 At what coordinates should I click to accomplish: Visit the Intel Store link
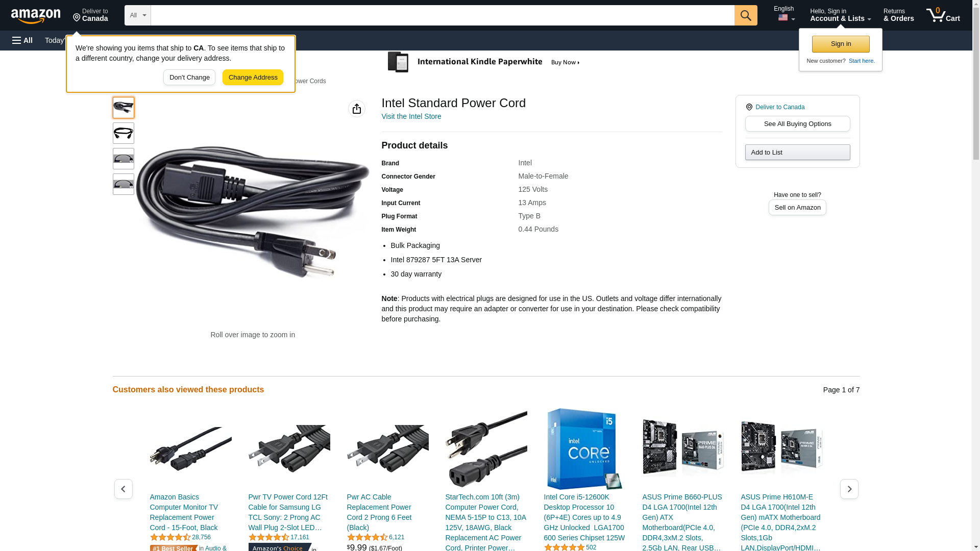click(411, 116)
